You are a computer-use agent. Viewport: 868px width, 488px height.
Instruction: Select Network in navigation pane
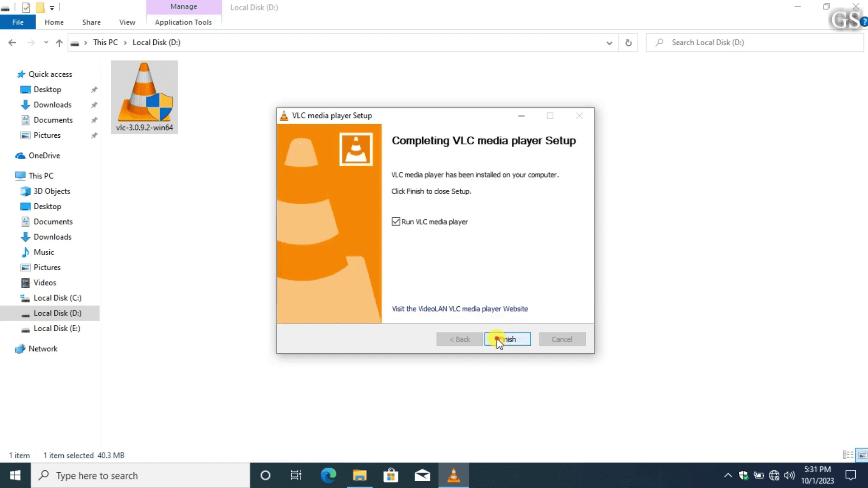43,349
